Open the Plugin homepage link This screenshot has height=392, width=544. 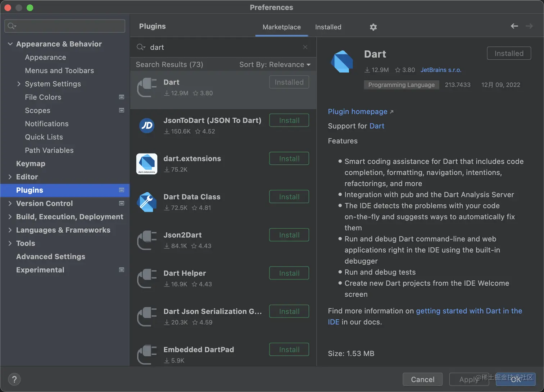[x=358, y=111]
